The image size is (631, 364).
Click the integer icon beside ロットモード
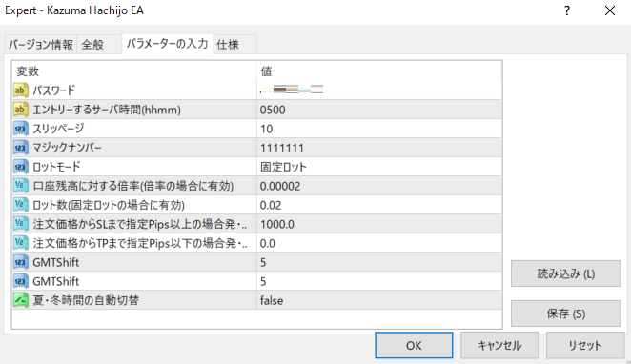[20, 167]
